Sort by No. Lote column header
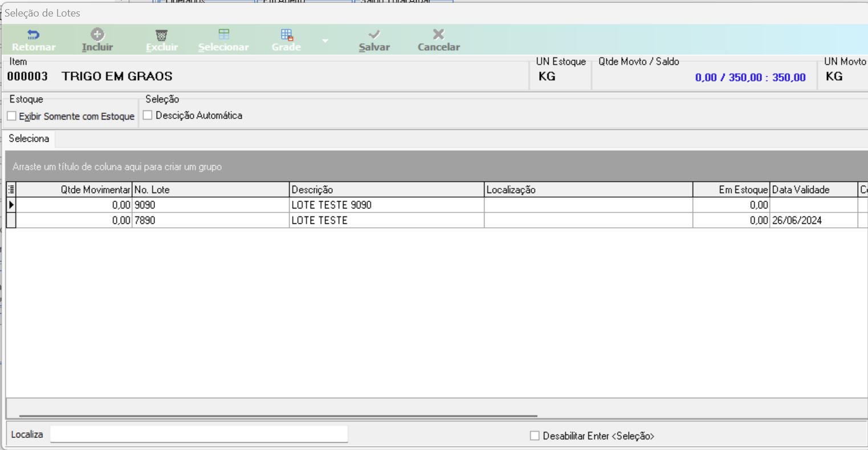This screenshot has height=450, width=868. click(x=211, y=190)
